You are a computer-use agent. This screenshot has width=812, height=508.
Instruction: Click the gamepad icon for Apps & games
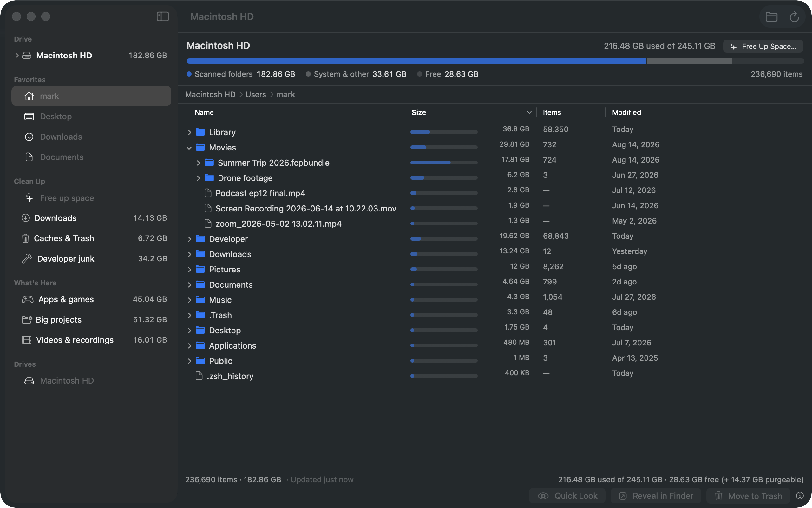28,299
